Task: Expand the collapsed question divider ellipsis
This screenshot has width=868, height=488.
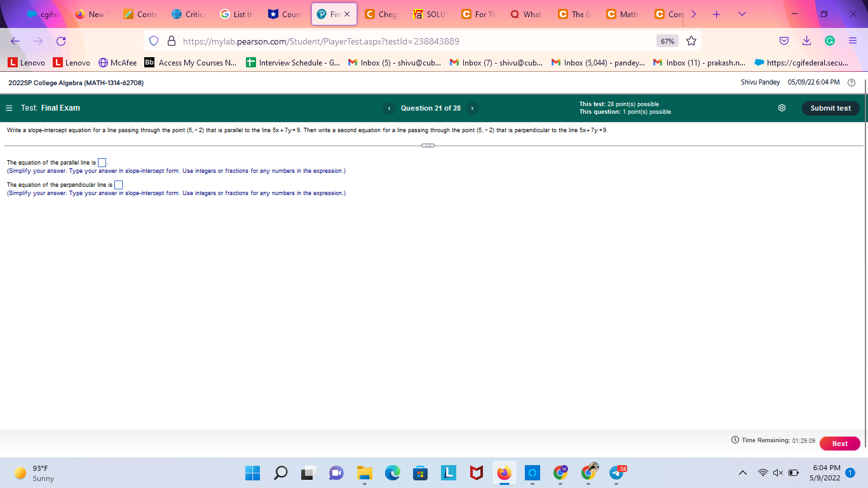Action: coord(428,146)
